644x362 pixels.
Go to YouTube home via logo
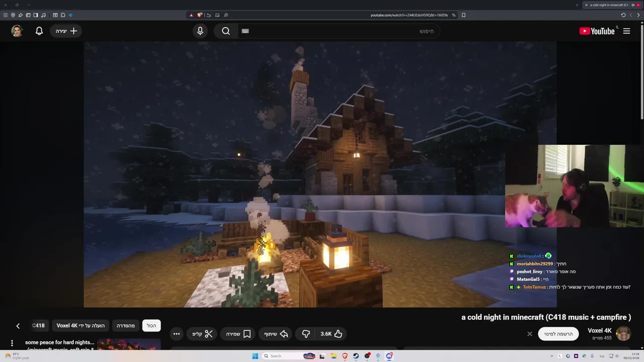597,31
